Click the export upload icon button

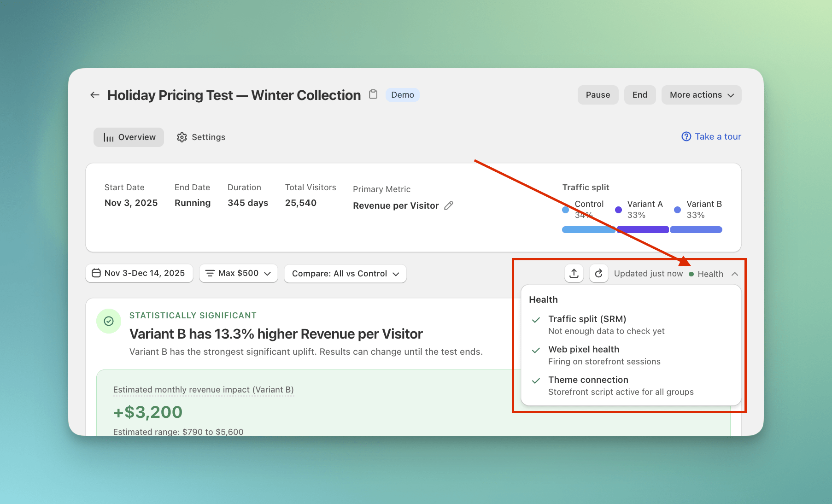[574, 274]
